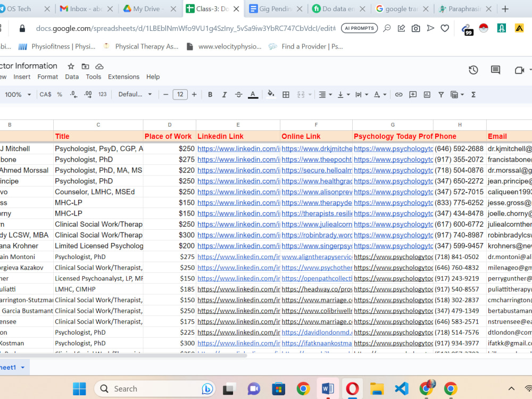Open the 100% zoom dropdown
Image resolution: width=532 pixels, height=399 pixels.
point(18,95)
